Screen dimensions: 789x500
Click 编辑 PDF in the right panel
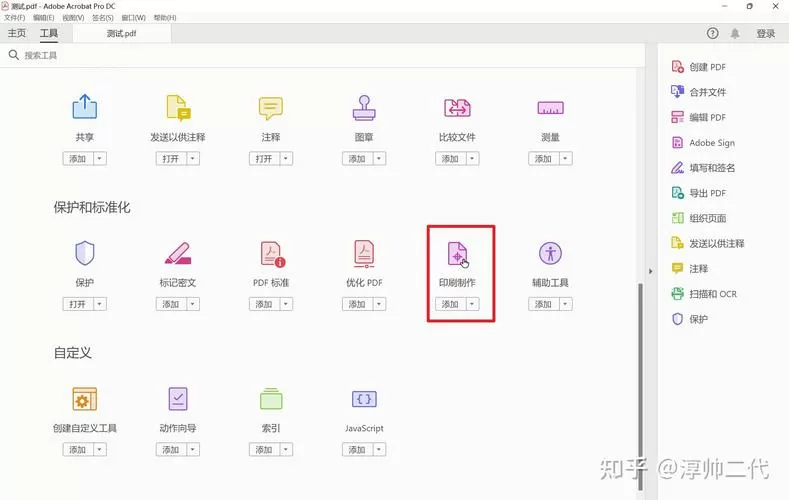click(x=698, y=117)
